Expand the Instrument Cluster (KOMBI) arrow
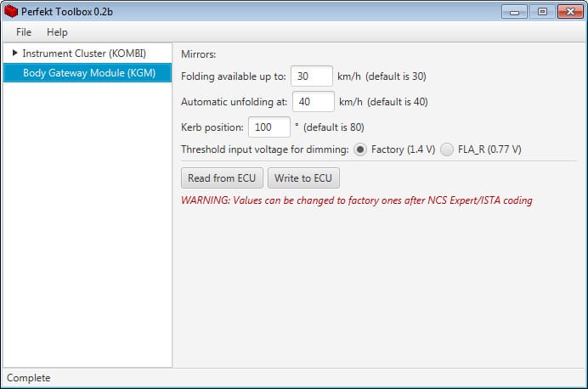This screenshot has height=389, width=588. click(14, 54)
